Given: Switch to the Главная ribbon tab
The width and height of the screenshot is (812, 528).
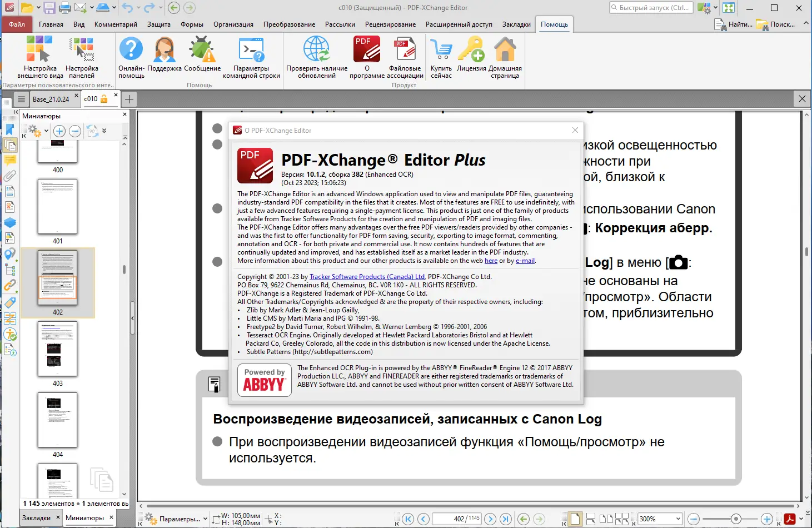Looking at the screenshot, I should click(51, 24).
